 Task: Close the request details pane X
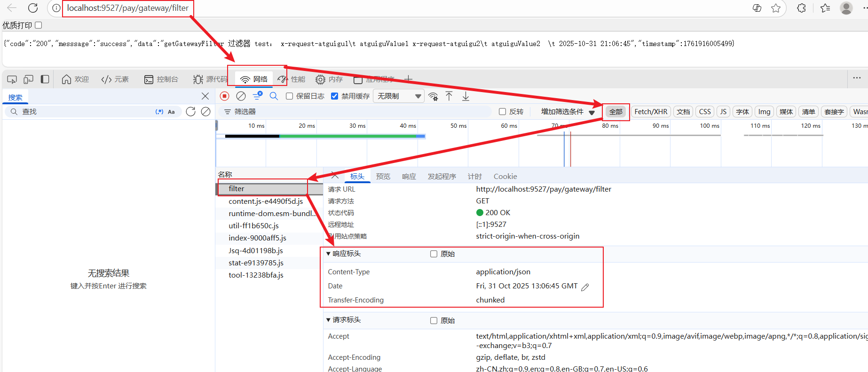tap(335, 176)
